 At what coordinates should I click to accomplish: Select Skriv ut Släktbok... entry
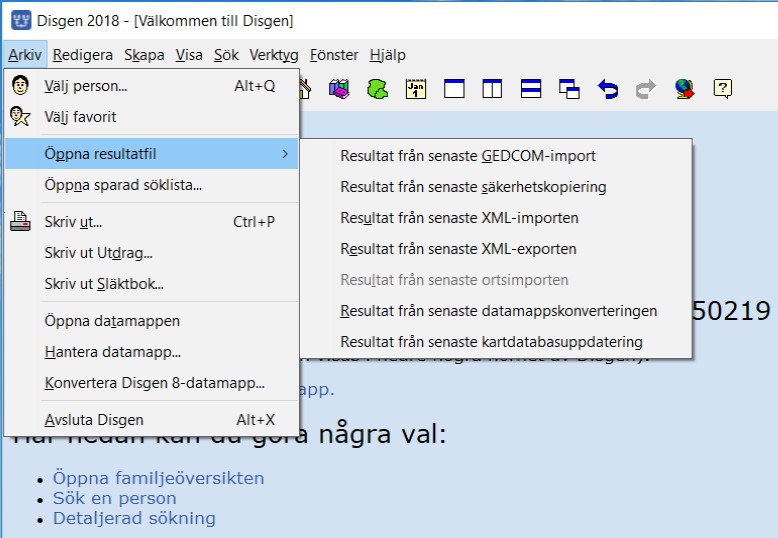tap(152, 283)
